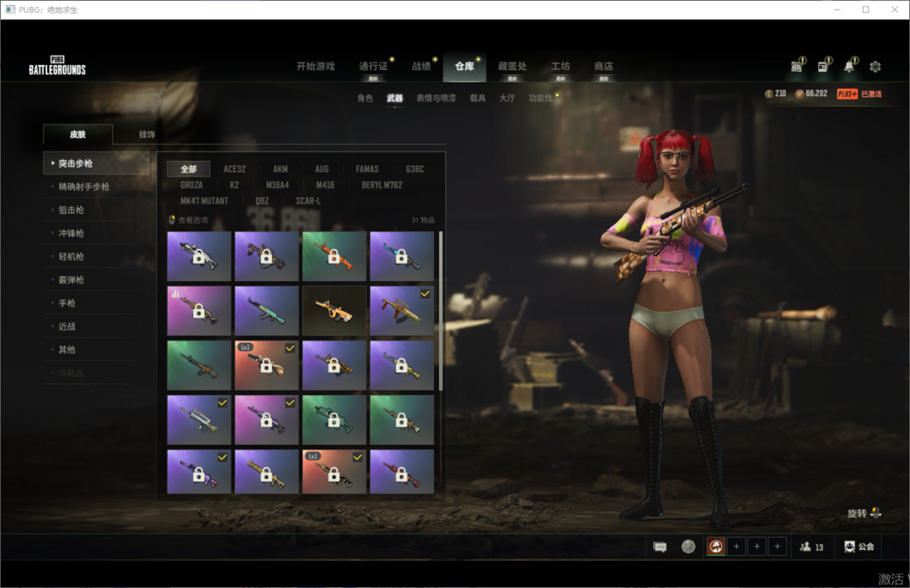Select 手枪 category in sidebar
Image resolution: width=910 pixels, height=588 pixels.
(96, 302)
